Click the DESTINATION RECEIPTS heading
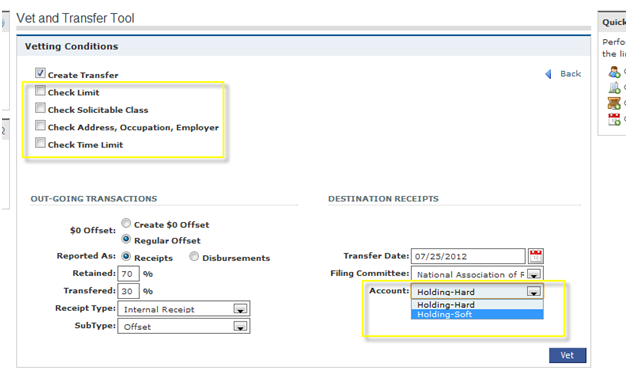This screenshot has height=388, width=628. 383,199
